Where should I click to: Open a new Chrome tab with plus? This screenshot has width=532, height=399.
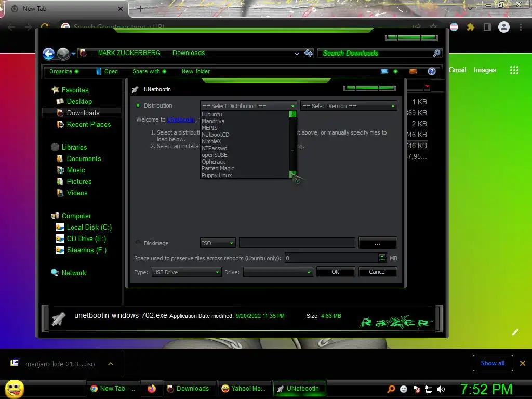pyautogui.click(x=140, y=9)
